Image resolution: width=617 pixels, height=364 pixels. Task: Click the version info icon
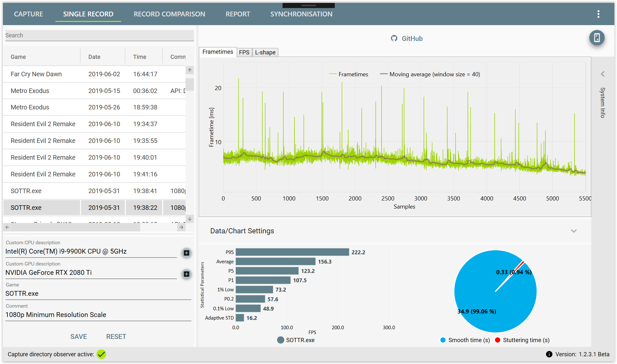tap(549, 354)
